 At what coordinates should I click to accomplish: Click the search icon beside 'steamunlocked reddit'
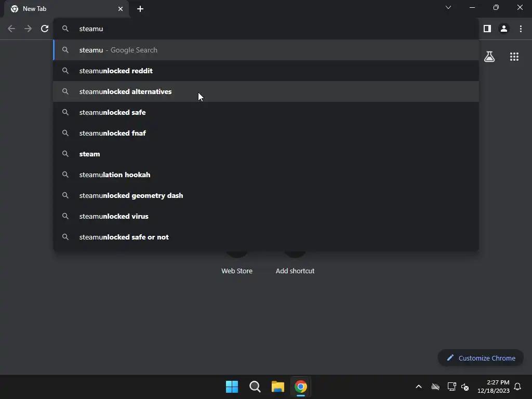(65, 71)
